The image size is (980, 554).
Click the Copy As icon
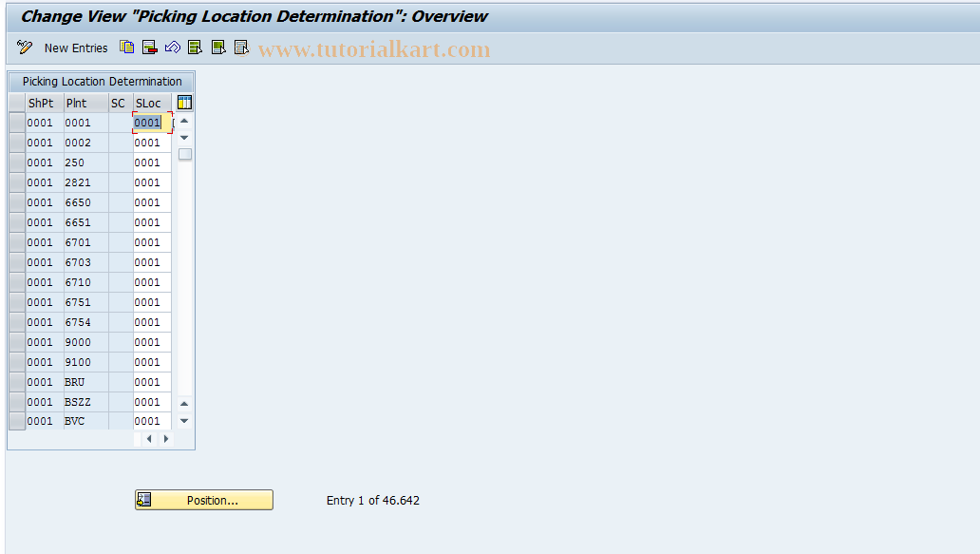(x=127, y=48)
